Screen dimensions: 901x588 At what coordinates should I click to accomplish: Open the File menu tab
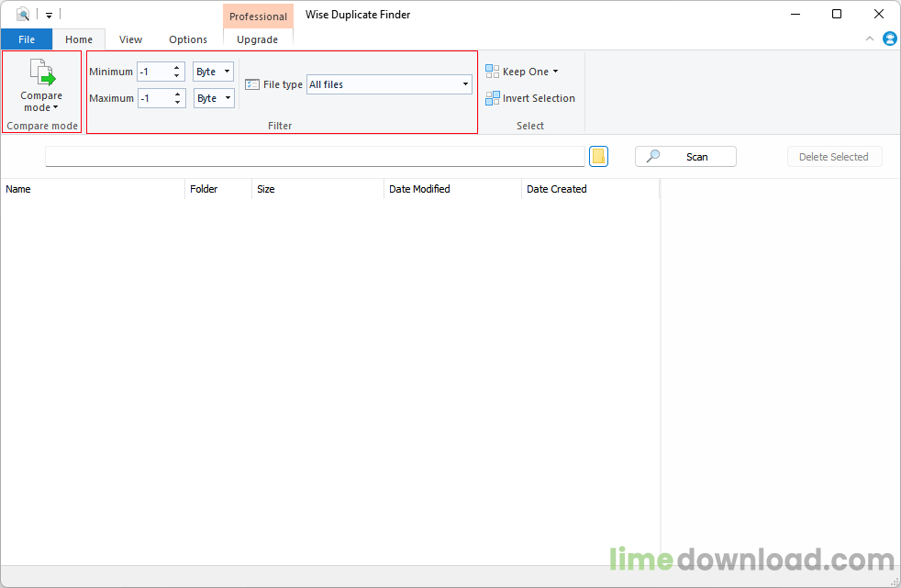27,39
